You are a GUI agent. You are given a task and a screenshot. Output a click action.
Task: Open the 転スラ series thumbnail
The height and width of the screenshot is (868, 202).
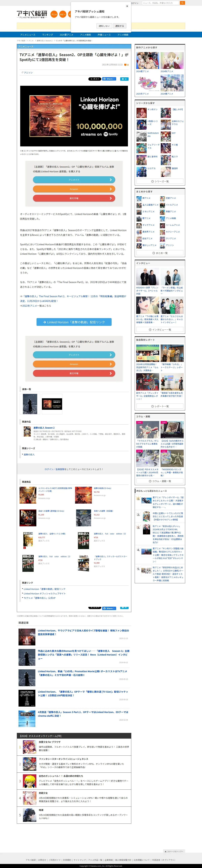[x=166, y=160]
